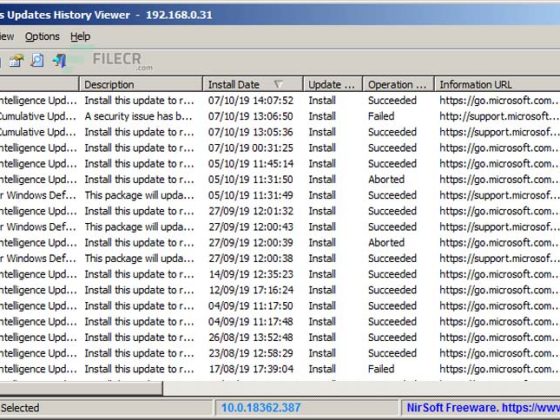
Task: Select the row dated 27/09/19 12:00:43
Action: [280, 226]
